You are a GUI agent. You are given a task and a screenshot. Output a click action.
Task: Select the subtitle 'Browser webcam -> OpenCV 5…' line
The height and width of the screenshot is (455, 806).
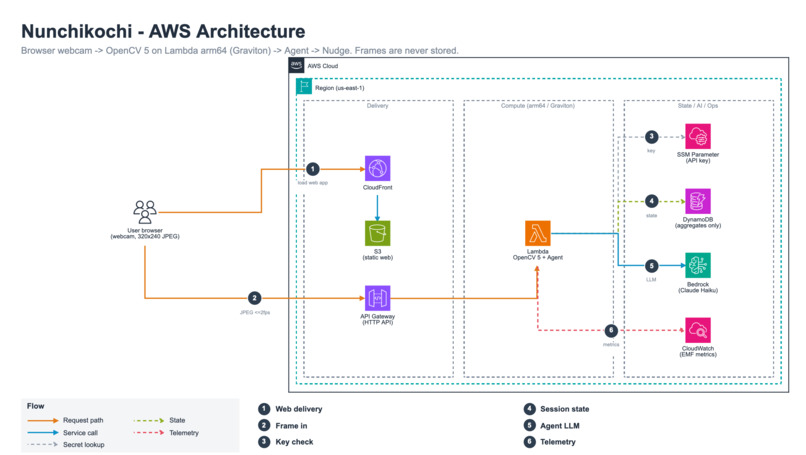click(240, 50)
